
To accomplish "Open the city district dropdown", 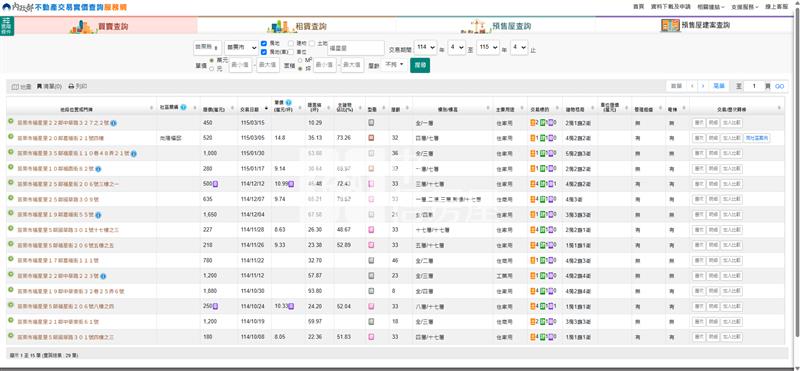I will (241, 48).
